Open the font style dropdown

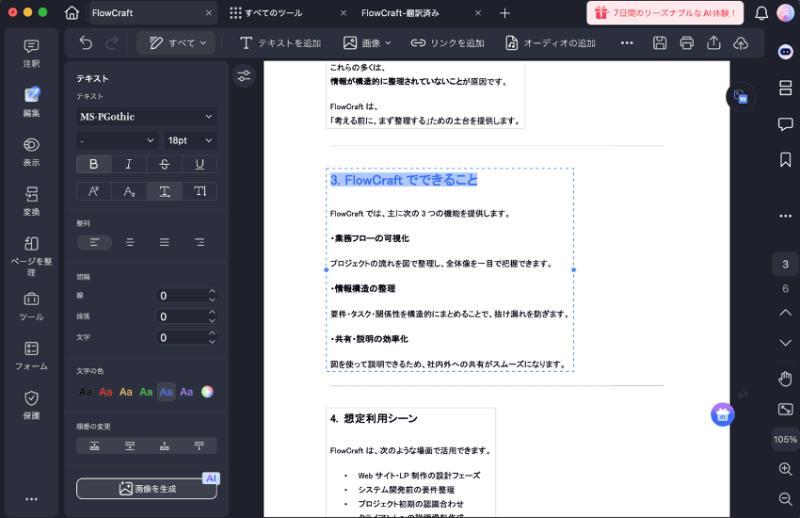pyautogui.click(x=116, y=140)
